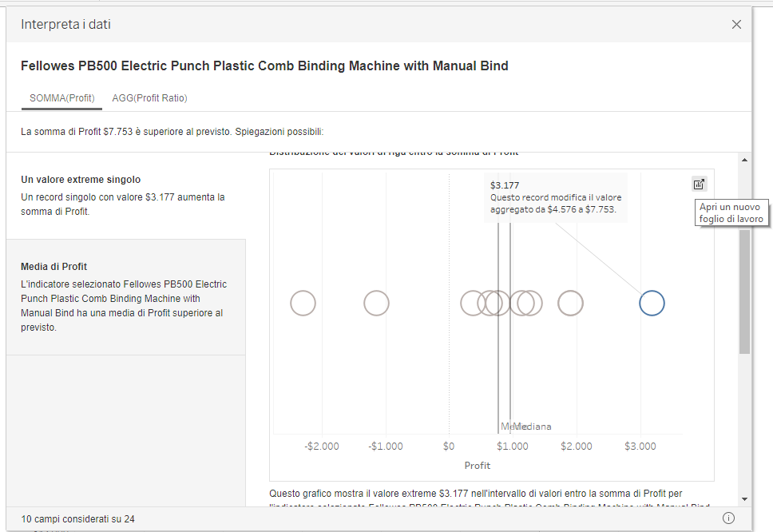Close the Interpreta i dati dialog
The image size is (773, 532).
[x=736, y=25]
